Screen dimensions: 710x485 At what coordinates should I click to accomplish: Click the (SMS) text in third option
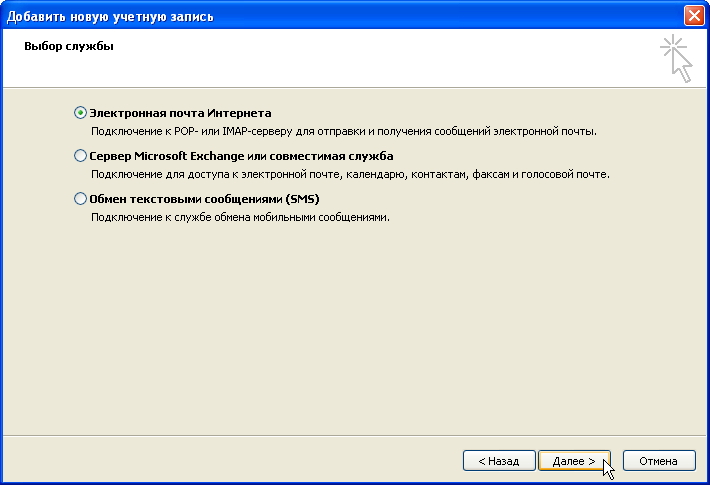point(302,199)
